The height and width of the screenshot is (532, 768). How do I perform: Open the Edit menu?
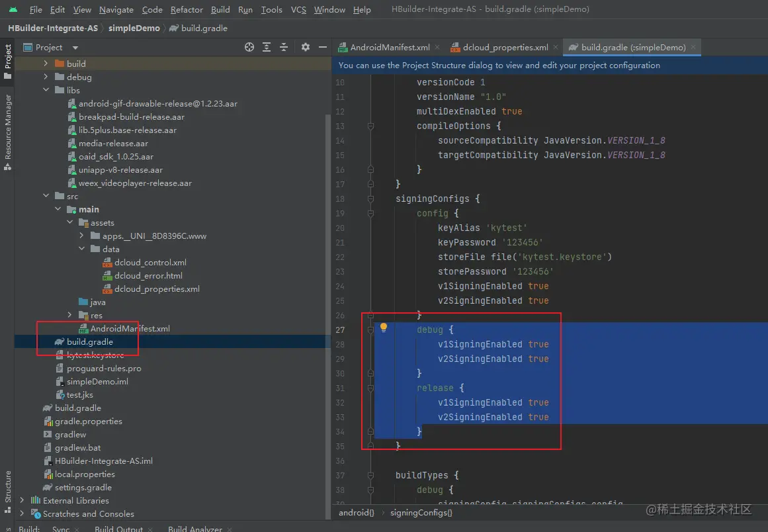click(58, 9)
